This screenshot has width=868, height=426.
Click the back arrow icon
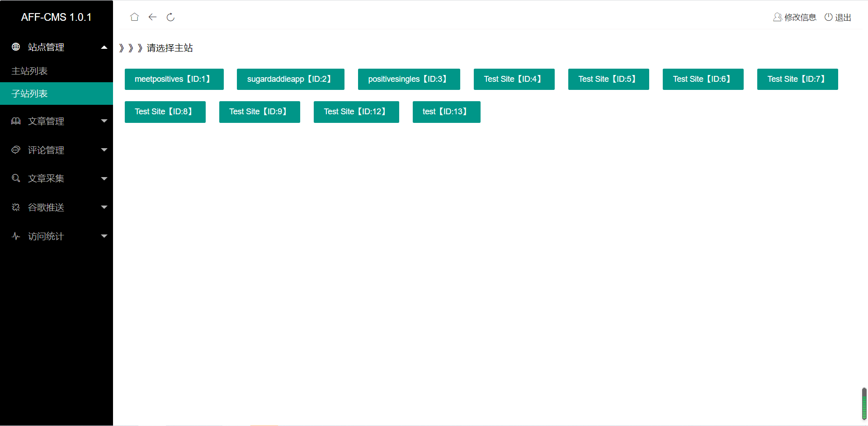(x=152, y=17)
